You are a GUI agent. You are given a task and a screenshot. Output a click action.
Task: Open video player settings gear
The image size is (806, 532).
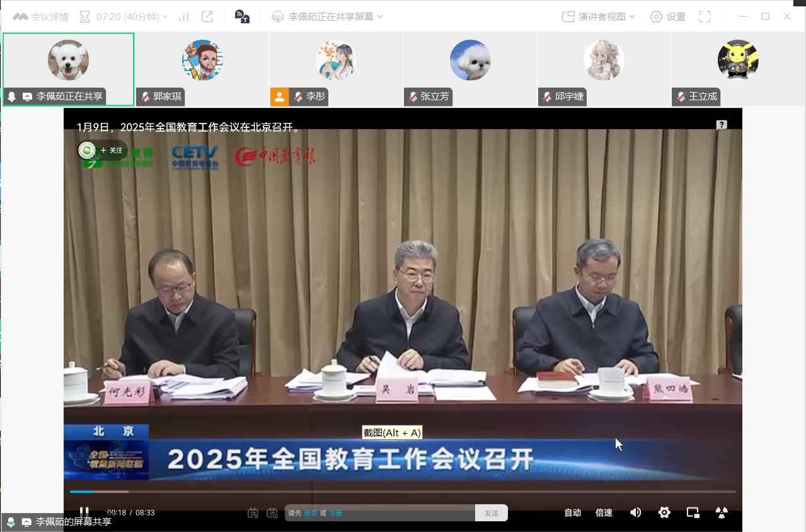click(664, 512)
